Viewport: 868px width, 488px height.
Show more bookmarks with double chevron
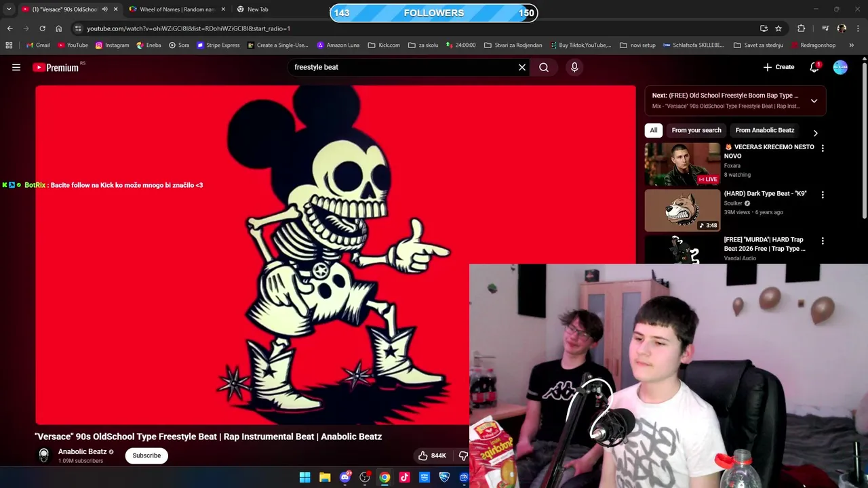tap(852, 45)
